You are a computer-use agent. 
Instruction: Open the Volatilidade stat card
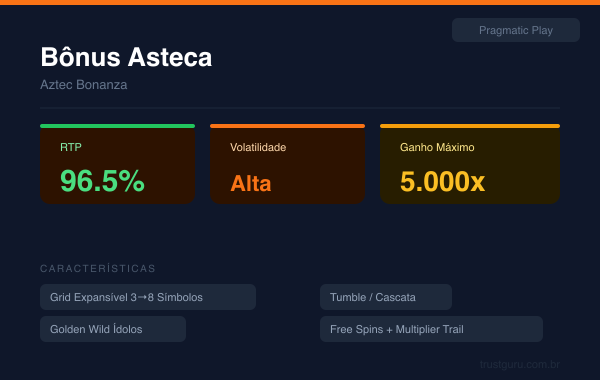pos(287,164)
